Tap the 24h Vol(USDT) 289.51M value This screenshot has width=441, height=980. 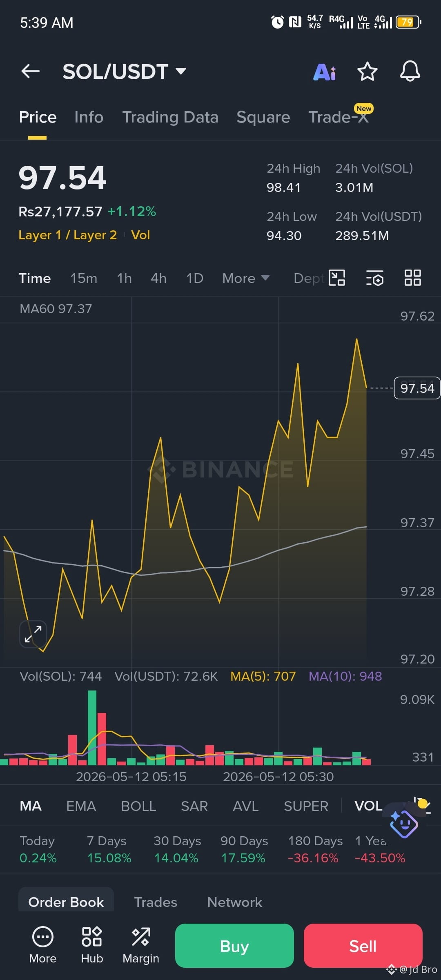pos(362,236)
